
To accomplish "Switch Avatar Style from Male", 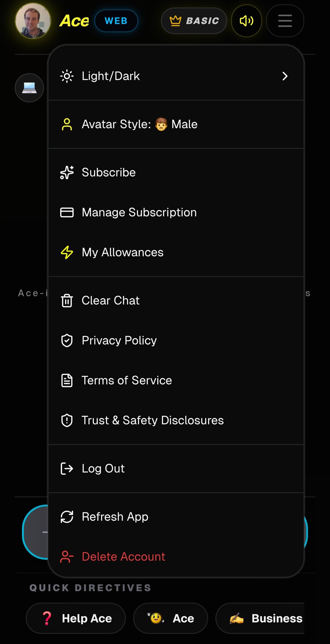I will tap(176, 124).
